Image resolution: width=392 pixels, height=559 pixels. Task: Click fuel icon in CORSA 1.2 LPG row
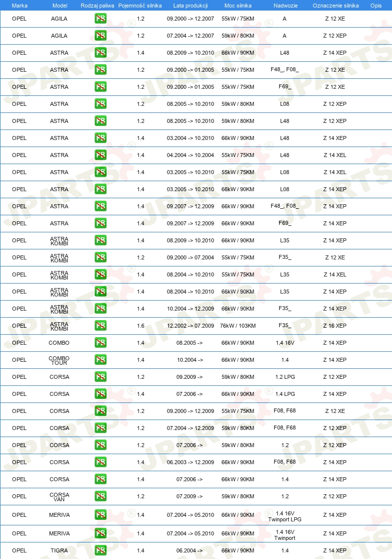(x=100, y=377)
